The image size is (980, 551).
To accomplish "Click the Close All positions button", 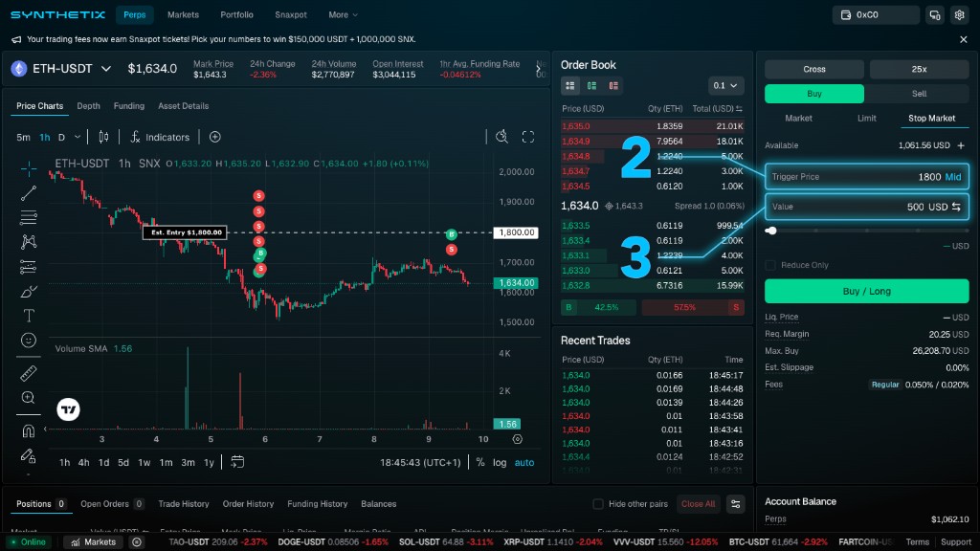I will [x=698, y=504].
